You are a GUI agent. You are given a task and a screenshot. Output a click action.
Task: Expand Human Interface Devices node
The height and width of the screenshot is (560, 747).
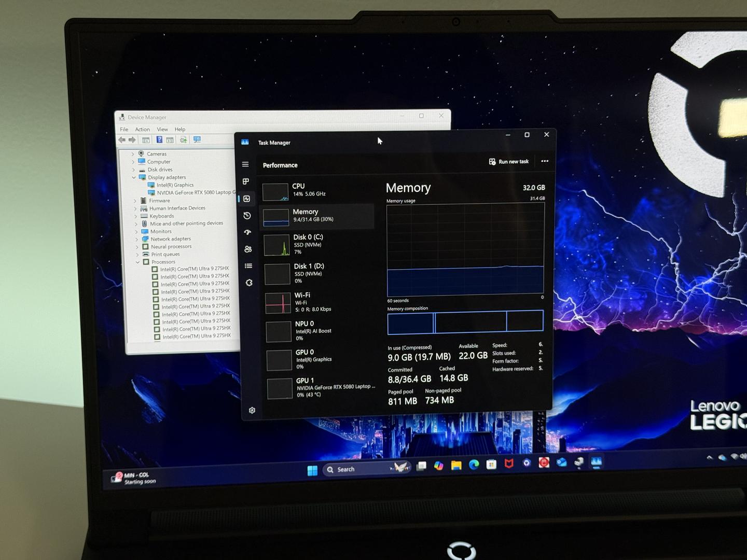[x=135, y=208]
